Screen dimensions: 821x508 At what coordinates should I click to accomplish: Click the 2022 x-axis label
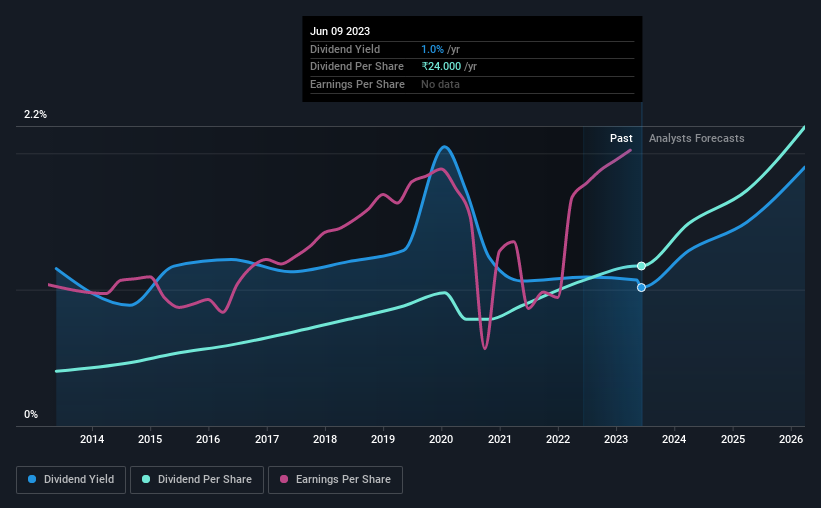pos(558,439)
